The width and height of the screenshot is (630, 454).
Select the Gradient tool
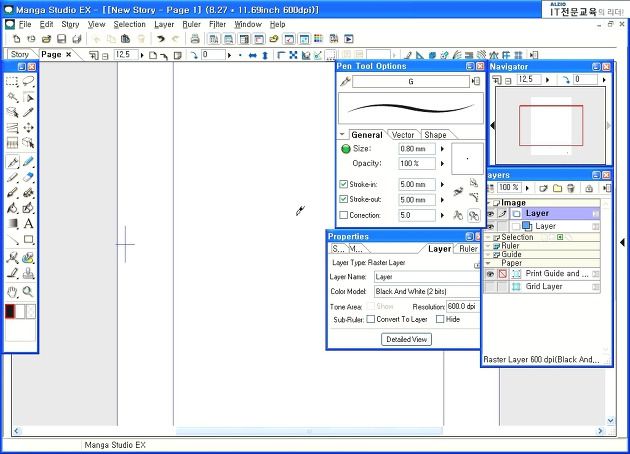point(12,224)
